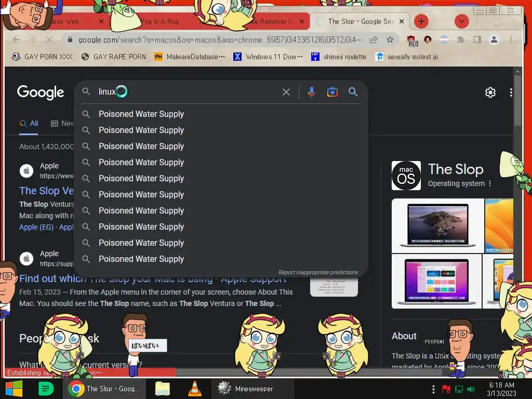Submit search with the blue magnifier icon
Viewport: 532px width, 399px height.
pos(353,91)
